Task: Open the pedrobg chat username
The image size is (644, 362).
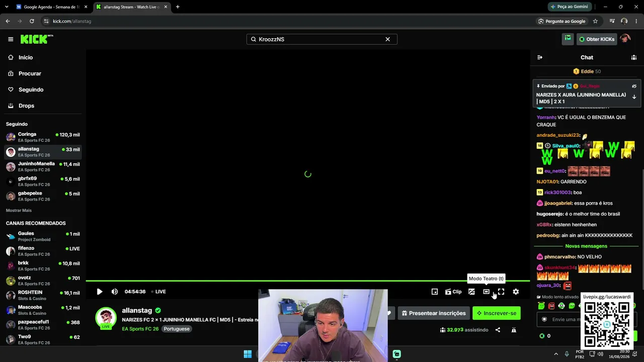Action: pos(547,235)
